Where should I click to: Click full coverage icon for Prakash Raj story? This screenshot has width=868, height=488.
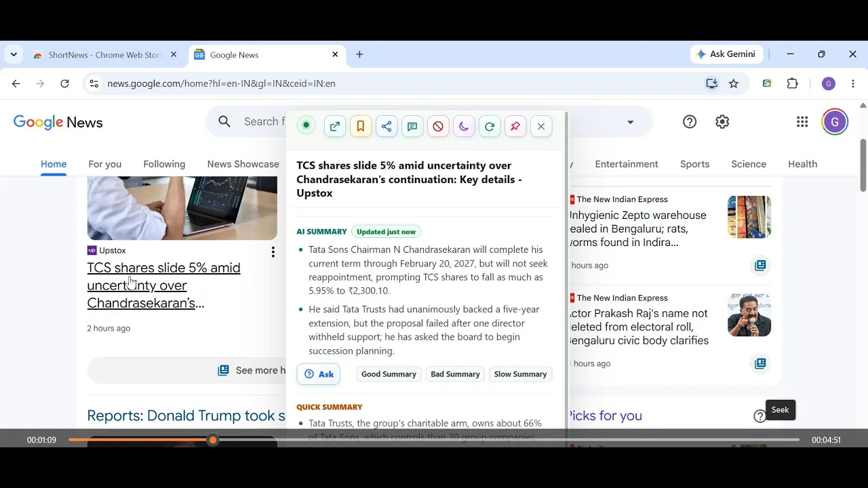pos(760,364)
